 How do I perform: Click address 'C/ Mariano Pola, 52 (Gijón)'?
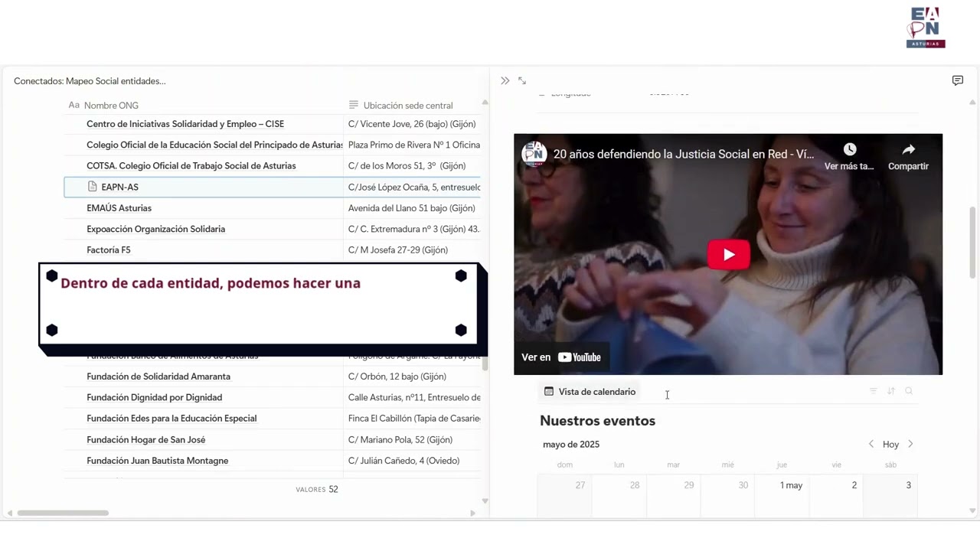point(400,440)
